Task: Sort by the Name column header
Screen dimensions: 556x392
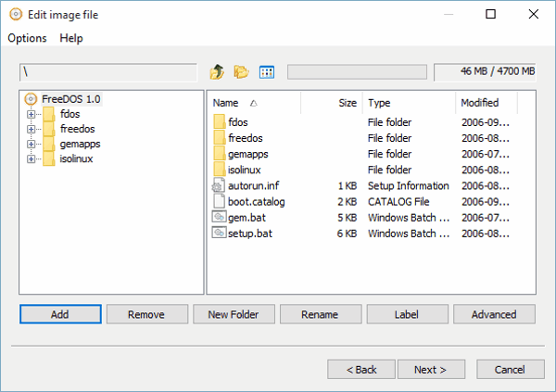Action: [254, 103]
